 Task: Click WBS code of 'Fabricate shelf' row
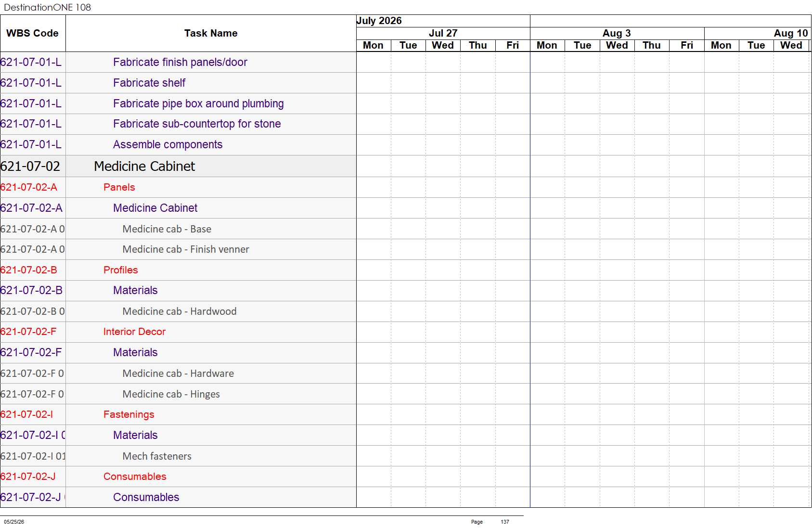tap(31, 83)
